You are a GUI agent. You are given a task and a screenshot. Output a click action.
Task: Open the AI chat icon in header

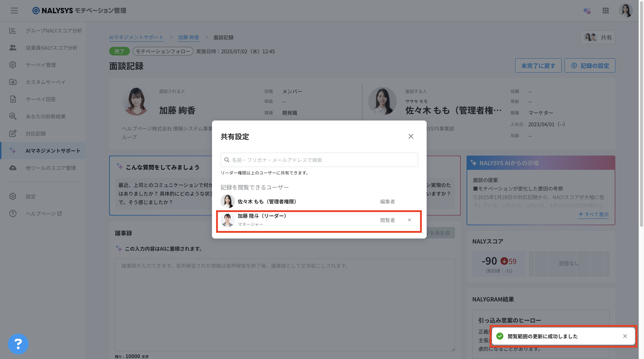(x=587, y=11)
